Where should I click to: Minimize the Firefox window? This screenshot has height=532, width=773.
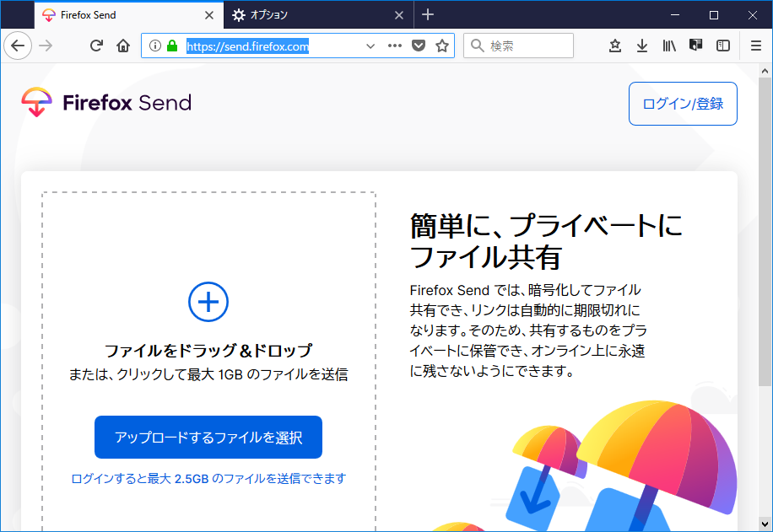click(675, 15)
